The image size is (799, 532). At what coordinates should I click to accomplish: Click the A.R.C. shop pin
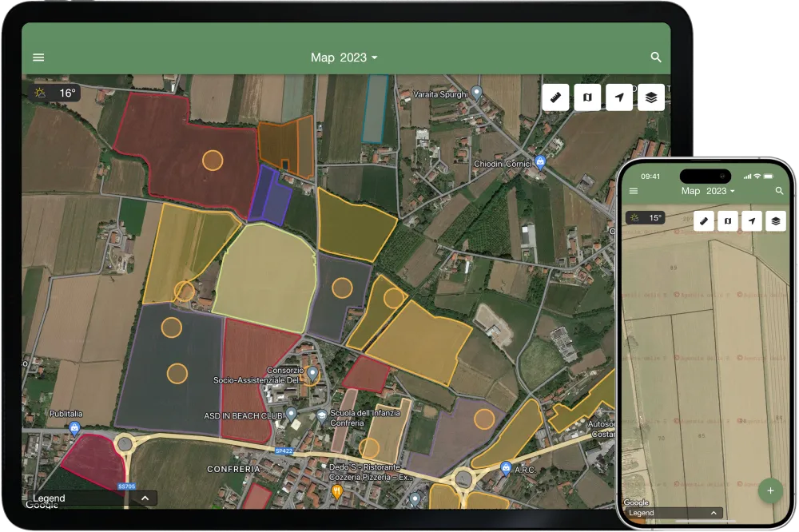[506, 468]
